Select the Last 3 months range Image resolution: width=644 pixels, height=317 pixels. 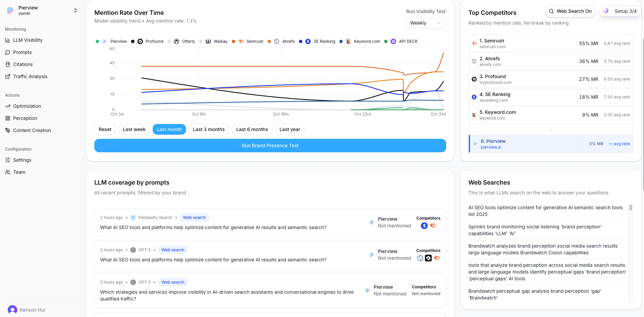[209, 129]
